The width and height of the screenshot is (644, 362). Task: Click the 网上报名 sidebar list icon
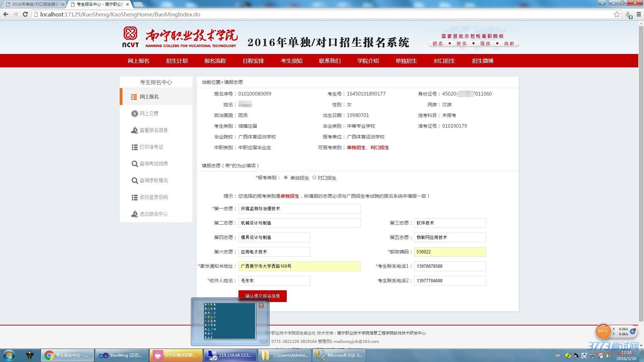[134, 97]
